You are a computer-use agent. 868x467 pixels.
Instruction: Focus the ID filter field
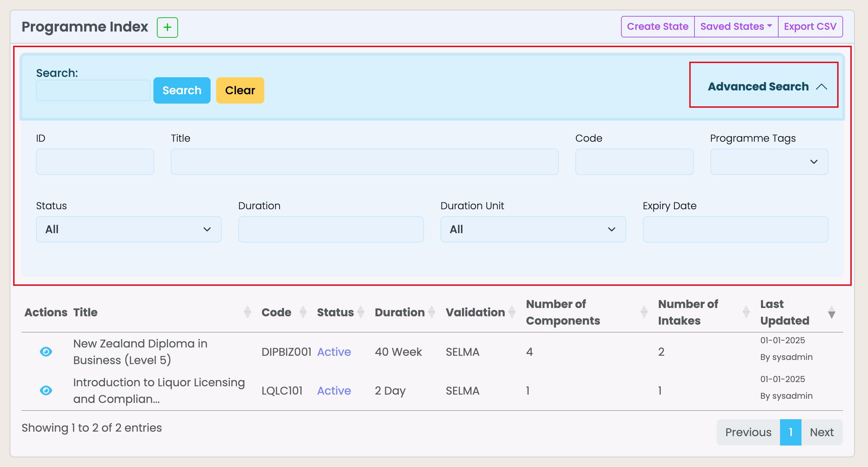click(95, 162)
